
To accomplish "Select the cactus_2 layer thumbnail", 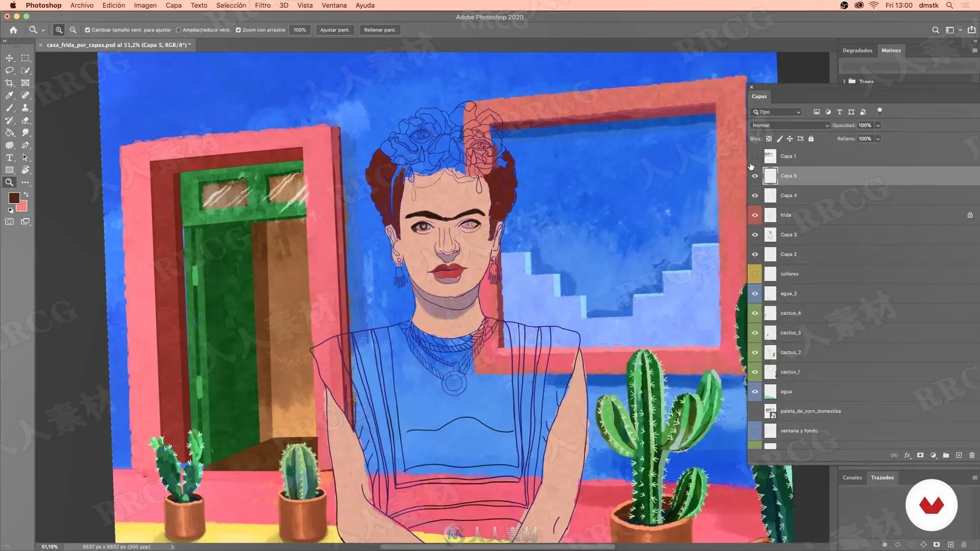I will (770, 353).
